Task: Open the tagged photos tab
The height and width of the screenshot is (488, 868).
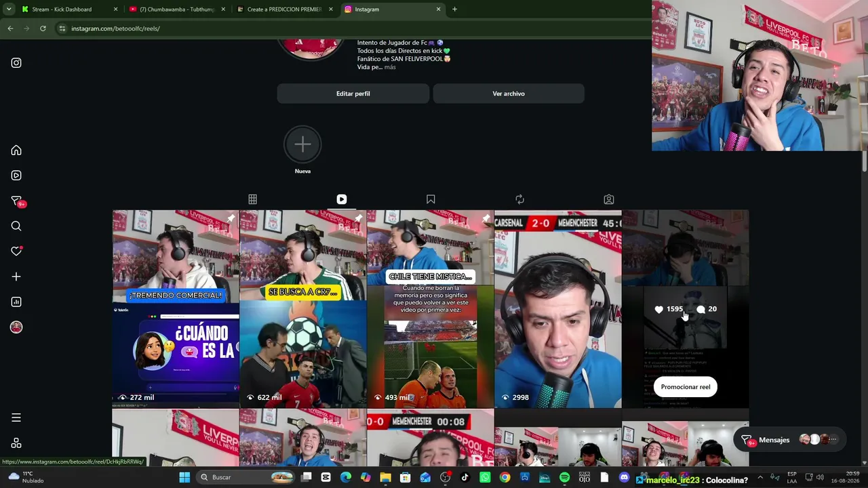Action: click(609, 199)
